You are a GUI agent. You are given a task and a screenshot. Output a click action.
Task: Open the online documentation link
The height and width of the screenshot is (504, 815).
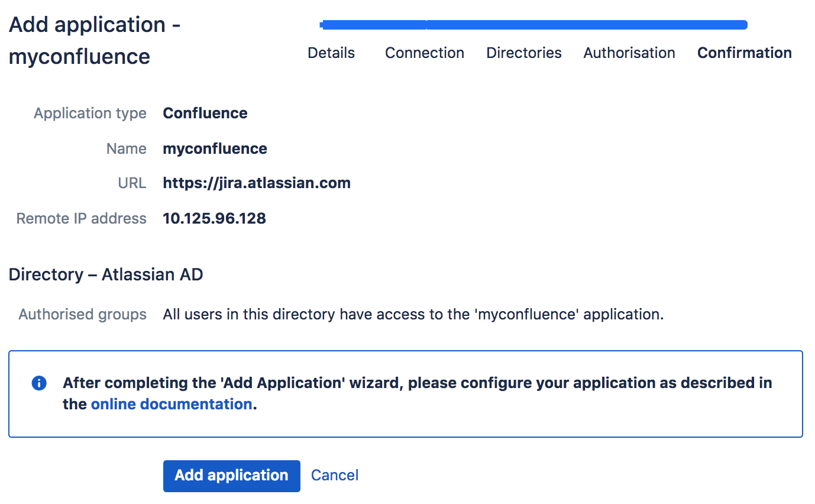[172, 405]
